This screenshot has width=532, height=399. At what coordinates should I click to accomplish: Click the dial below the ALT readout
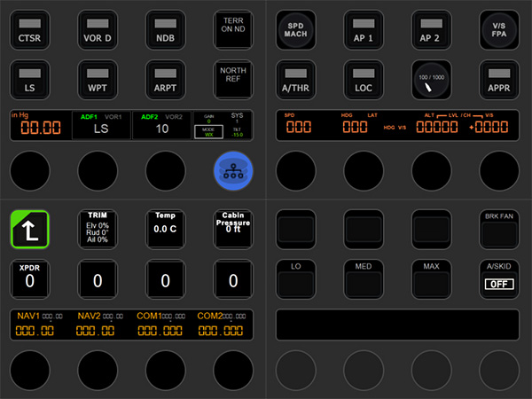click(x=431, y=170)
